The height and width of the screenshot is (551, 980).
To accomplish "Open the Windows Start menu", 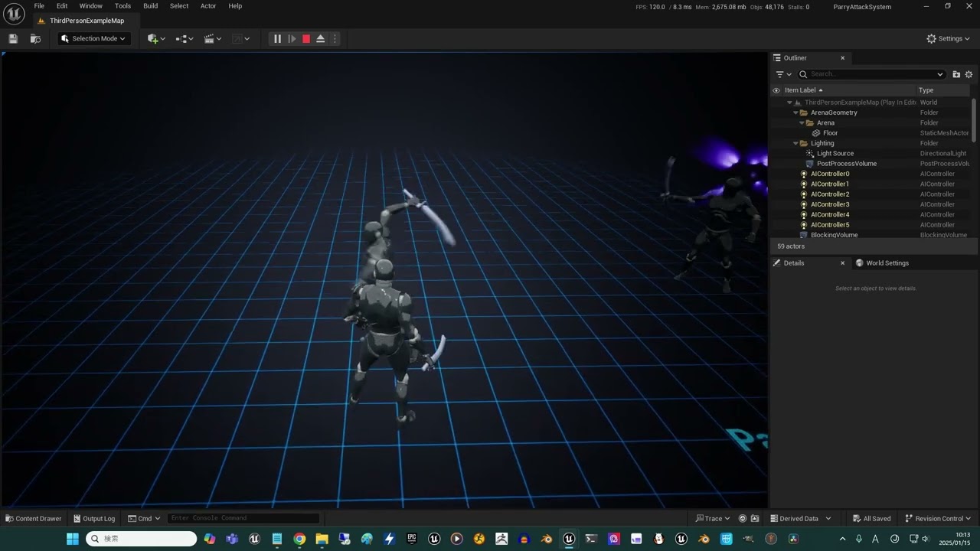I will pyautogui.click(x=73, y=539).
